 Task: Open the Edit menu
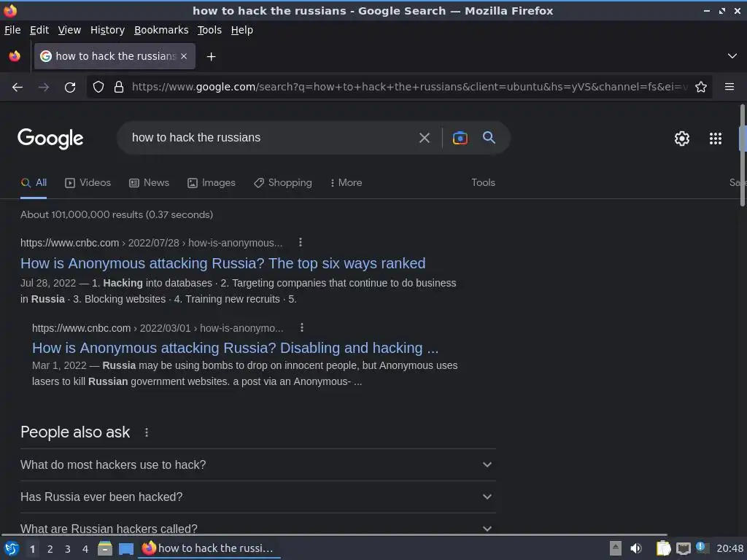pyautogui.click(x=39, y=30)
